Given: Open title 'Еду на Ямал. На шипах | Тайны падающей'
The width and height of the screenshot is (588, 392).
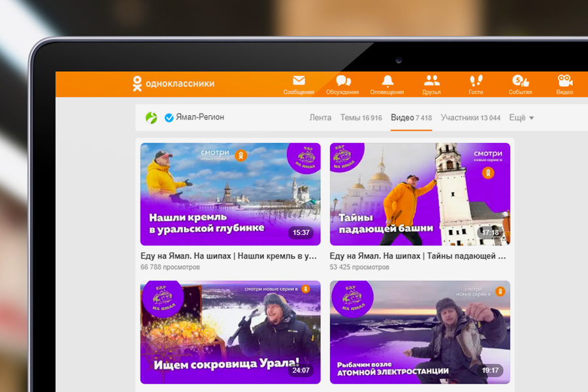Looking at the screenshot, I should tap(417, 256).
